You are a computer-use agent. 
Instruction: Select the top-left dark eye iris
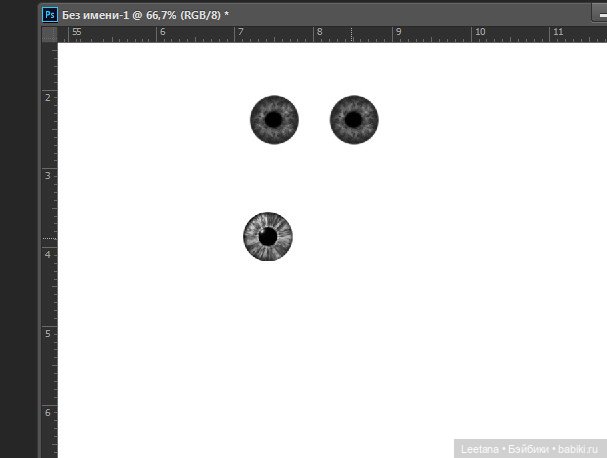274,120
